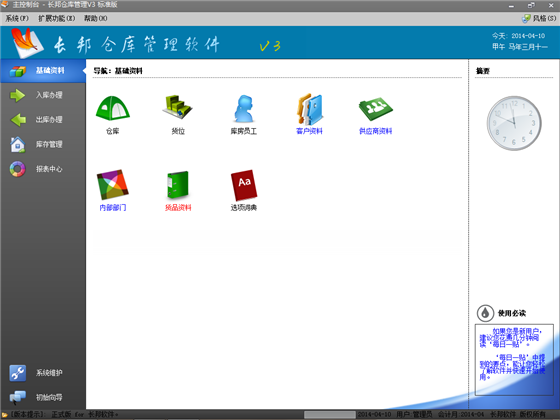Click the 导航: 基础资料 breadcrumb
The height and width of the screenshot is (420, 560).
coord(118,71)
